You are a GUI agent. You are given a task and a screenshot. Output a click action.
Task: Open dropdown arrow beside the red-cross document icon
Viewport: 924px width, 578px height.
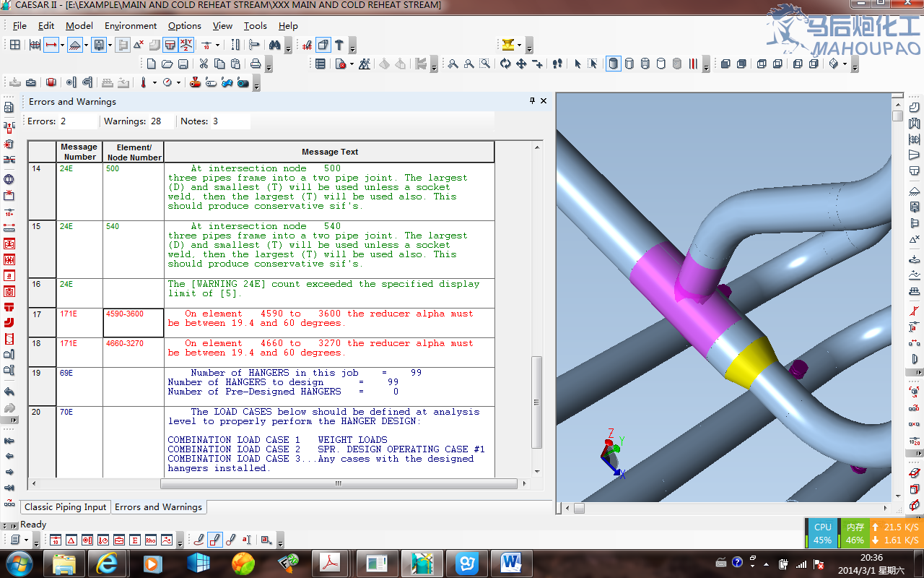coord(352,64)
